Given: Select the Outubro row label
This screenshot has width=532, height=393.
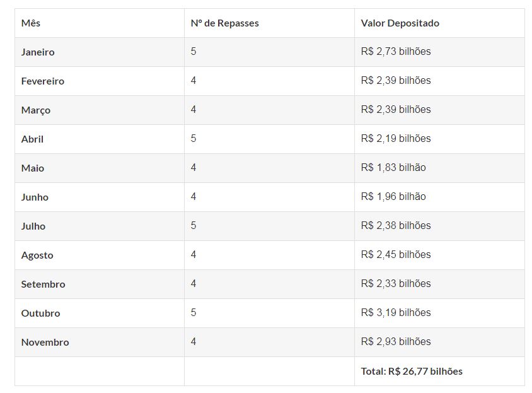Looking at the screenshot, I should (40, 314).
